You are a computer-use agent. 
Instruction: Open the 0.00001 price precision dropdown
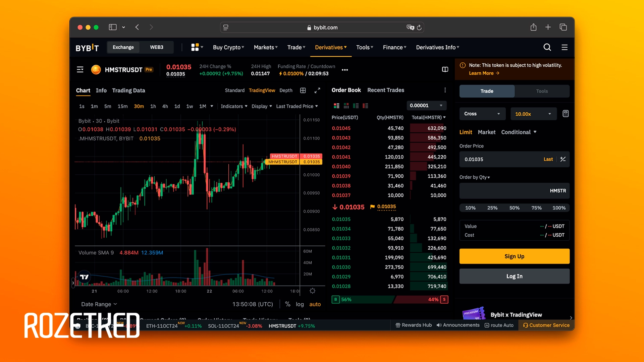point(426,106)
